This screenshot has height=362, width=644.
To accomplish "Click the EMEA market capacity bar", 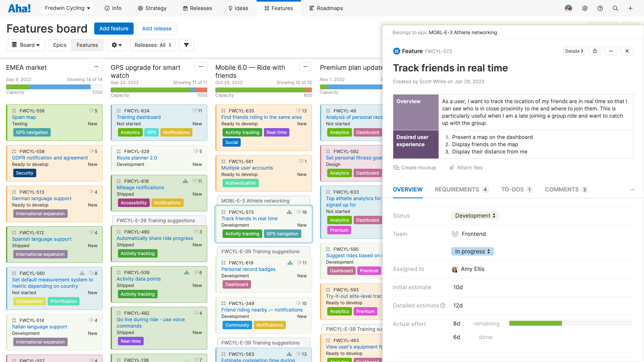I will click(x=54, y=87).
